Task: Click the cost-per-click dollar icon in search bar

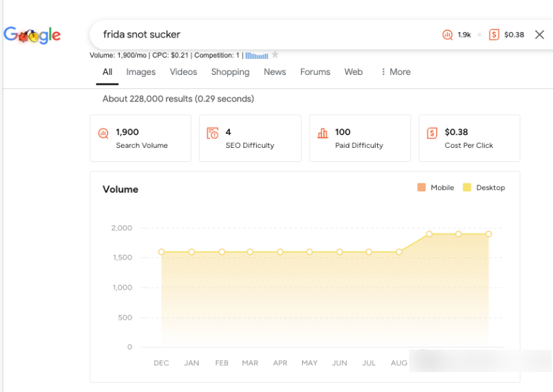Action: click(493, 35)
